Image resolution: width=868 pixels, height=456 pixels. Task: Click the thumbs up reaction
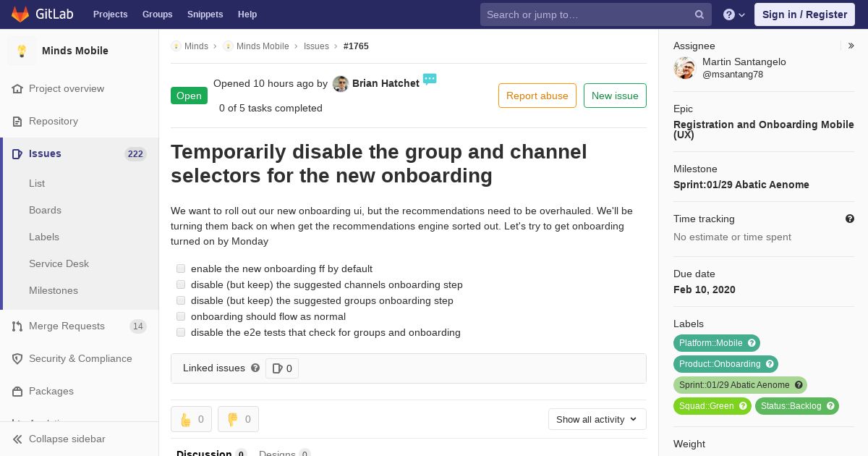[x=191, y=419]
